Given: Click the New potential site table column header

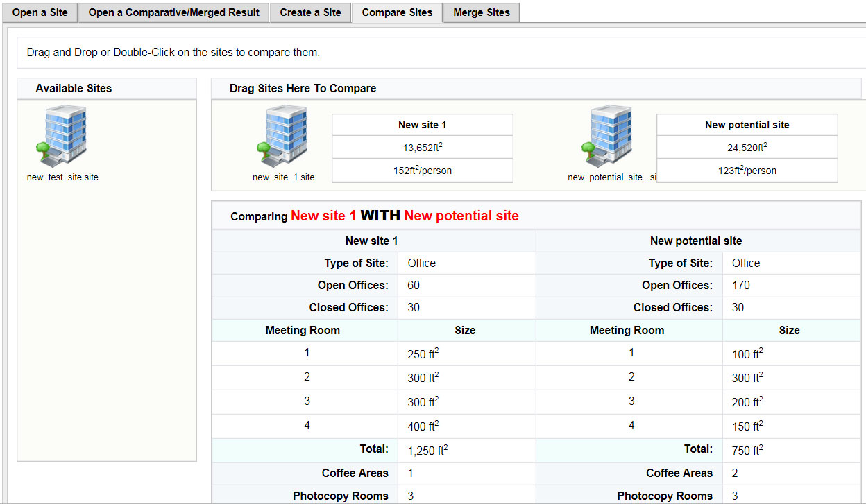Looking at the screenshot, I should 696,241.
